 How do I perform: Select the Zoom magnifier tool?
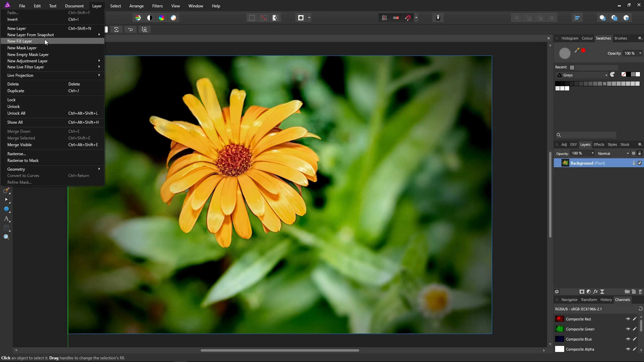click(6, 237)
